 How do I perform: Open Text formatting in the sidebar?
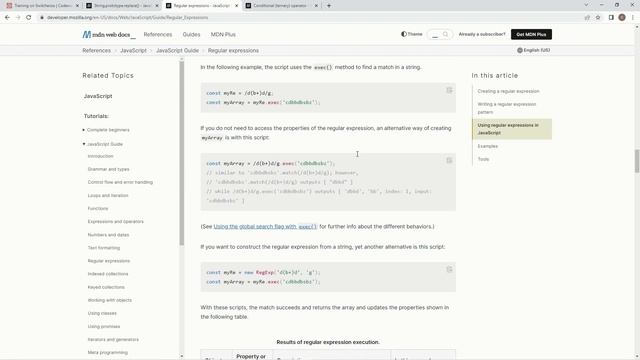[104, 248]
